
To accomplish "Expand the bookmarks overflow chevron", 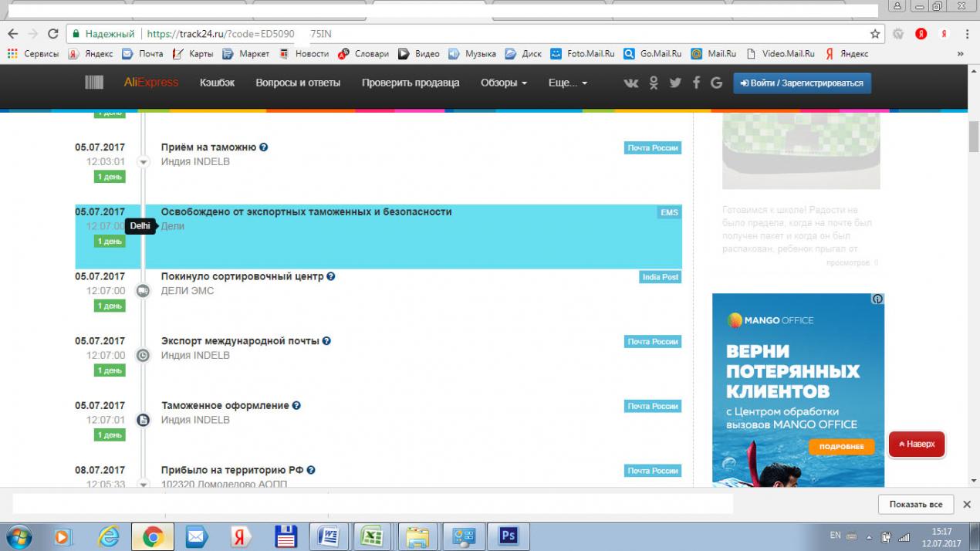I will pos(961,54).
